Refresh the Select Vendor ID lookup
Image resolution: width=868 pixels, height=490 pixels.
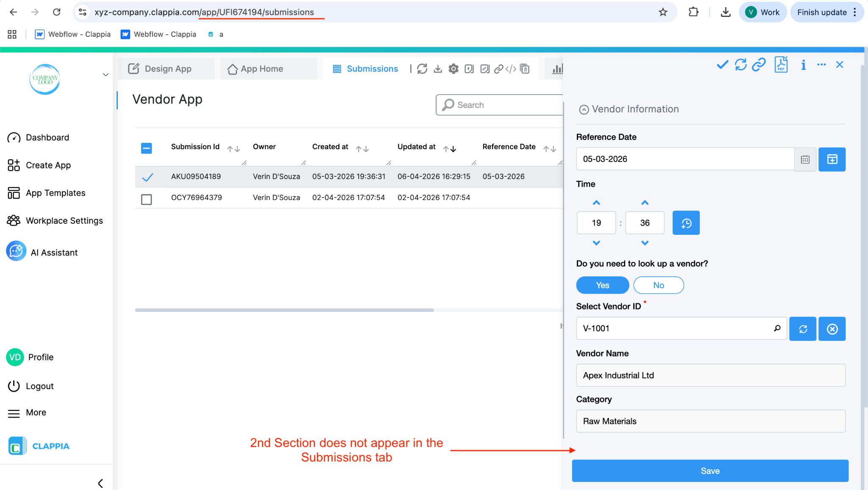coord(803,329)
